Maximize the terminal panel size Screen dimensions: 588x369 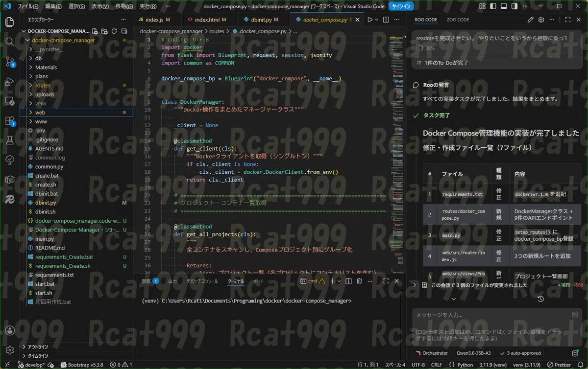(x=386, y=281)
